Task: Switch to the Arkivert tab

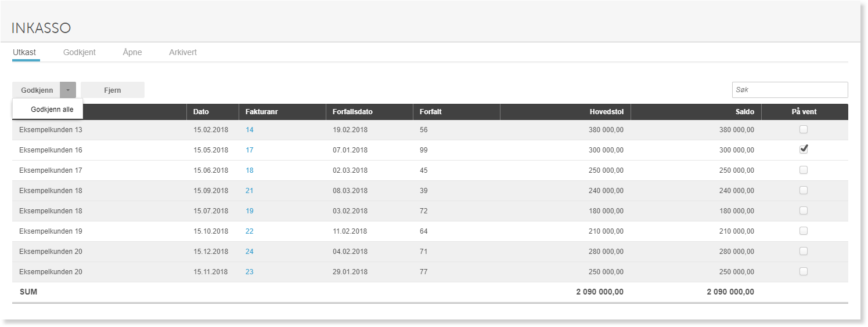Action: click(183, 52)
